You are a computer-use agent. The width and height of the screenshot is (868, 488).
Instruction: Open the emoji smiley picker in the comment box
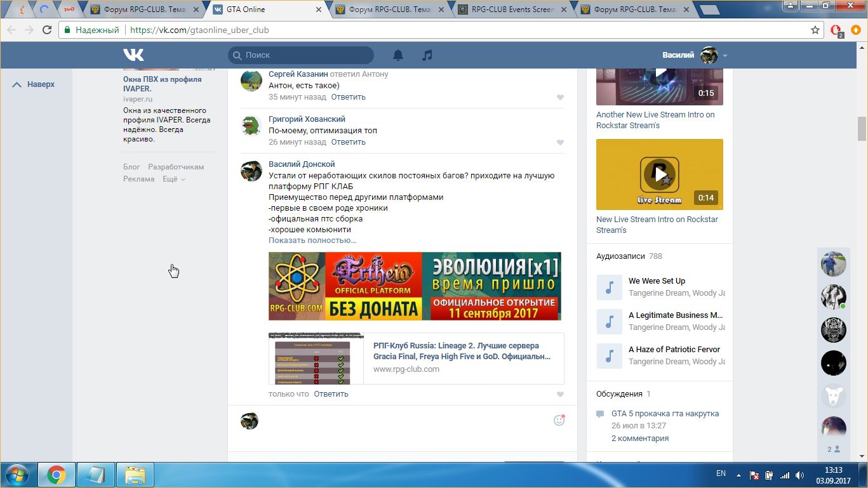pyautogui.click(x=559, y=420)
